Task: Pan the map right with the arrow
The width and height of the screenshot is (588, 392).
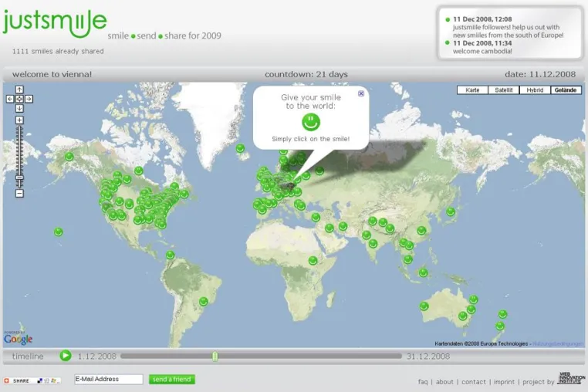Action: point(29,99)
